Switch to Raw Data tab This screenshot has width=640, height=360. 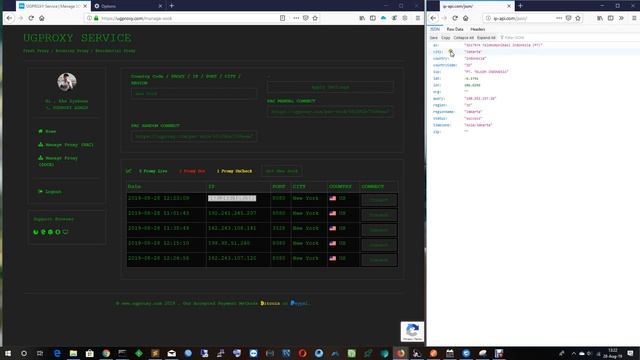[x=455, y=29]
